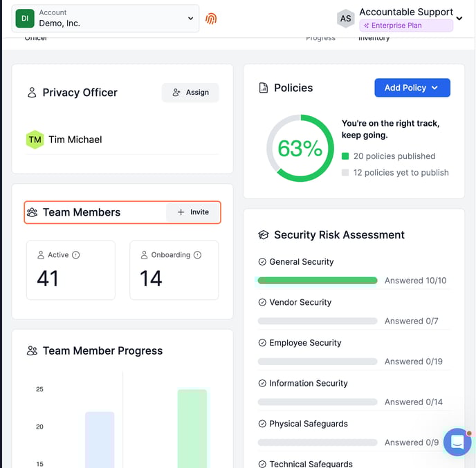Click the green bar in progress chart

(192, 429)
